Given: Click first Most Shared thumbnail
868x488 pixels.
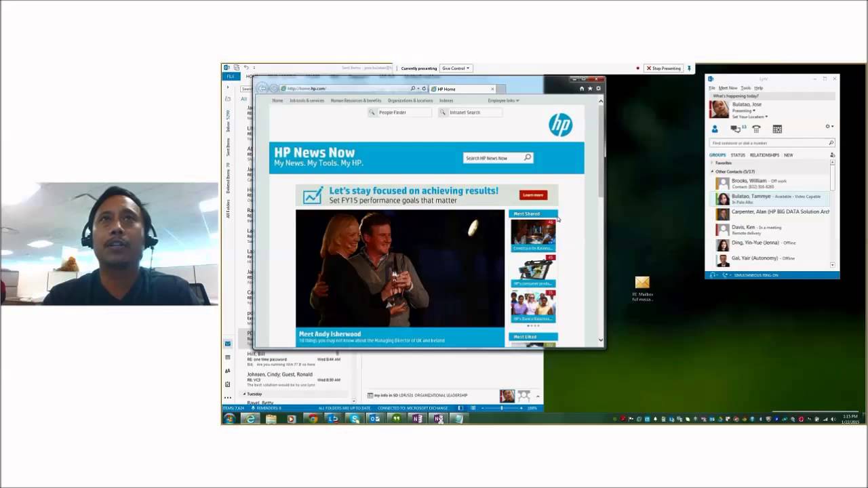Looking at the screenshot, I should (533, 235).
